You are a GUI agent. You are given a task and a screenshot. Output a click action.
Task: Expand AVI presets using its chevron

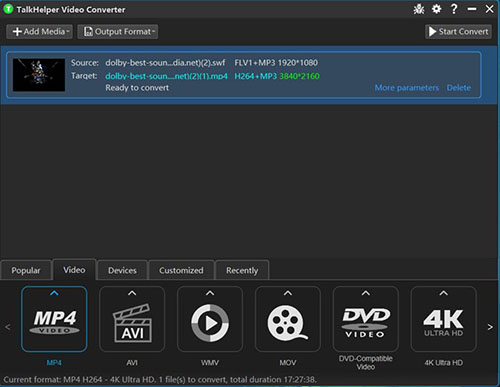pyautogui.click(x=132, y=293)
